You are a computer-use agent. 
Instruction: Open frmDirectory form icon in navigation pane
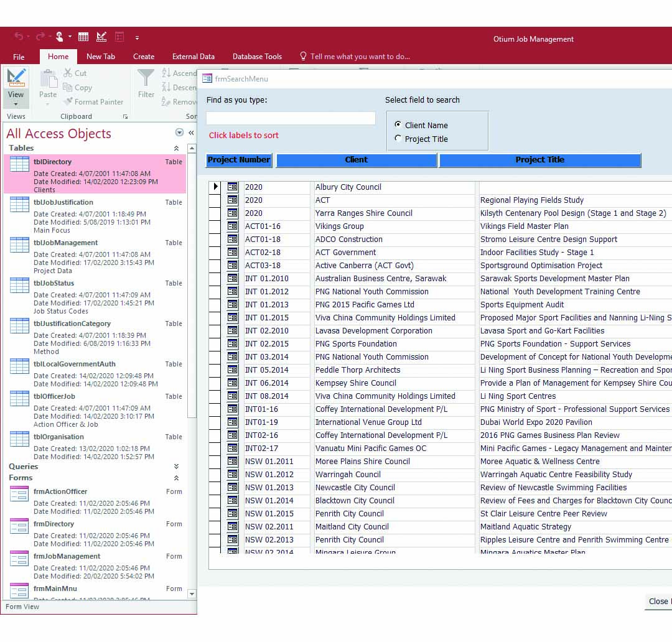[19, 526]
